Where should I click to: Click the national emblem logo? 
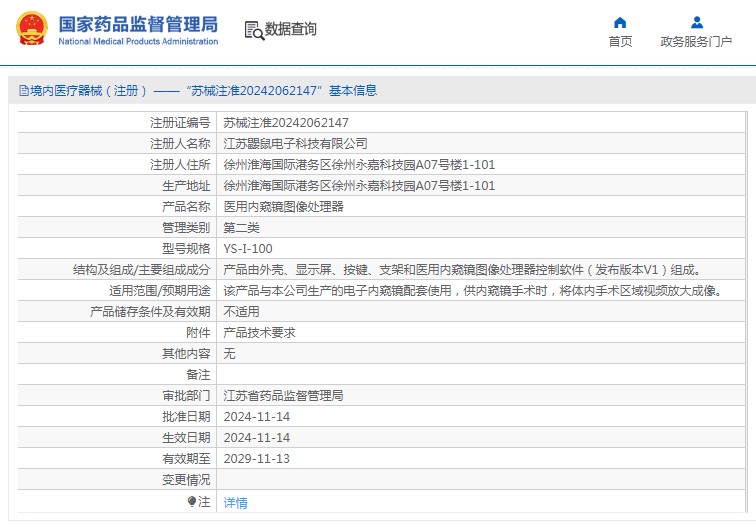point(30,29)
